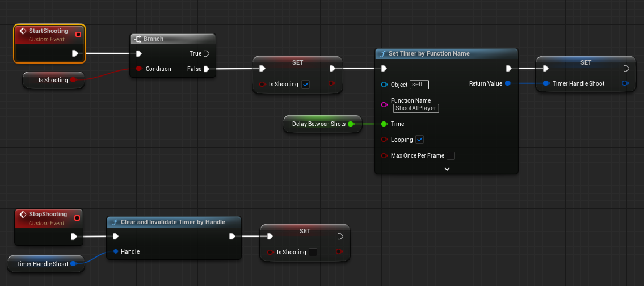Disable the Looping checkbox
Screen dimensions: 644x286
point(420,140)
